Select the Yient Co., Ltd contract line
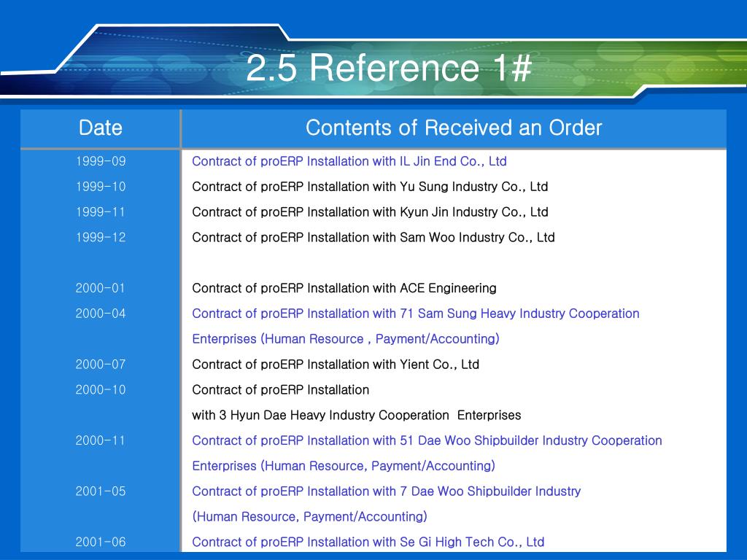This screenshot has height=560, width=747. pos(336,365)
